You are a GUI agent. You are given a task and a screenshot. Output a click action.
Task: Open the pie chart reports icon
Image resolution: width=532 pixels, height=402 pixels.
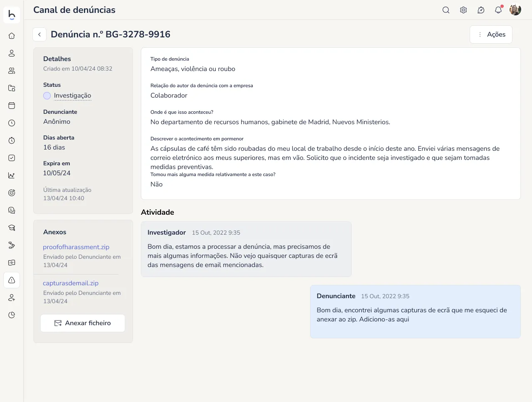tap(12, 315)
